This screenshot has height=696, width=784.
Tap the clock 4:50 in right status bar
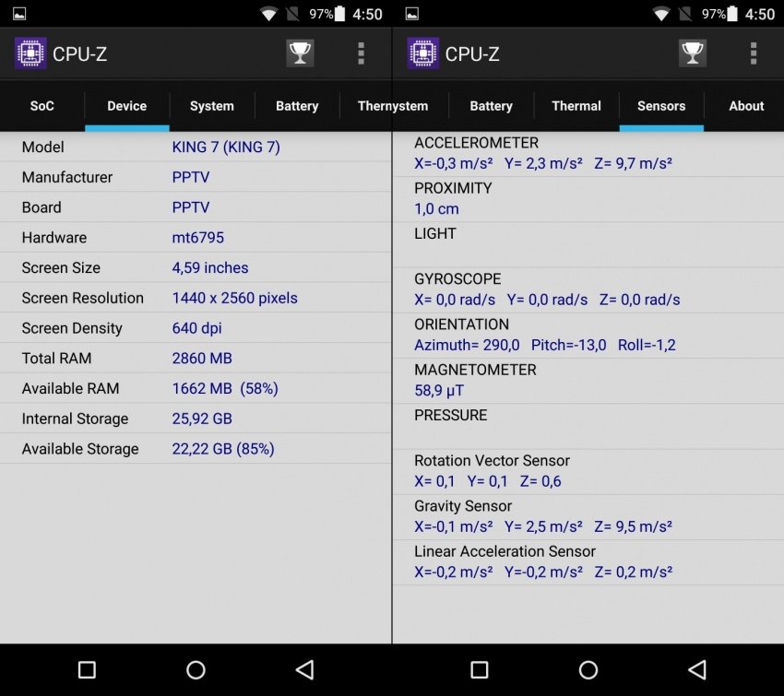pos(760,14)
